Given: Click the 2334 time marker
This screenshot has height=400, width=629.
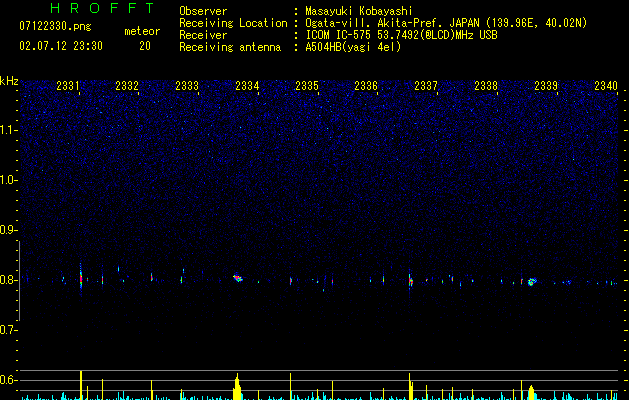Looking at the screenshot, I should point(247,86).
